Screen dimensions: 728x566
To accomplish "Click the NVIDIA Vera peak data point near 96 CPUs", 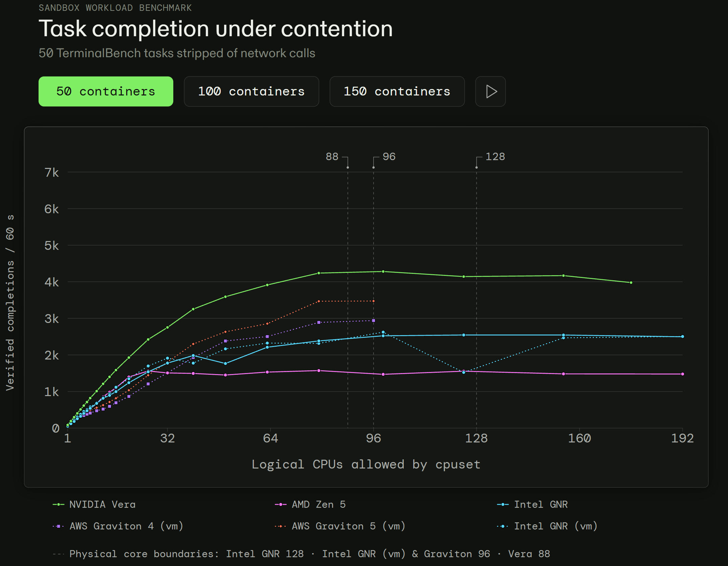I will point(383,271).
